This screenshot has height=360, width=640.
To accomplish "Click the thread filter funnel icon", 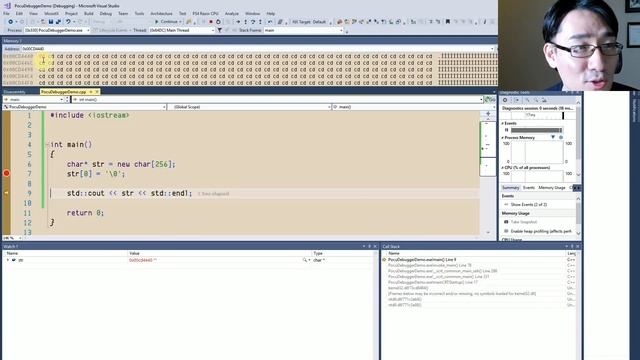I will [220, 30].
